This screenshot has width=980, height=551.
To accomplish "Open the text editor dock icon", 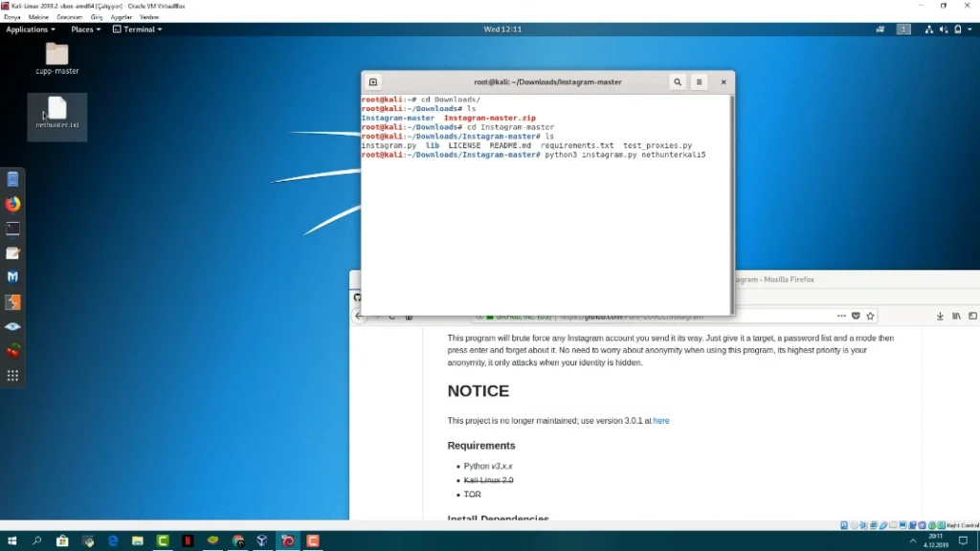I will pyautogui.click(x=12, y=253).
